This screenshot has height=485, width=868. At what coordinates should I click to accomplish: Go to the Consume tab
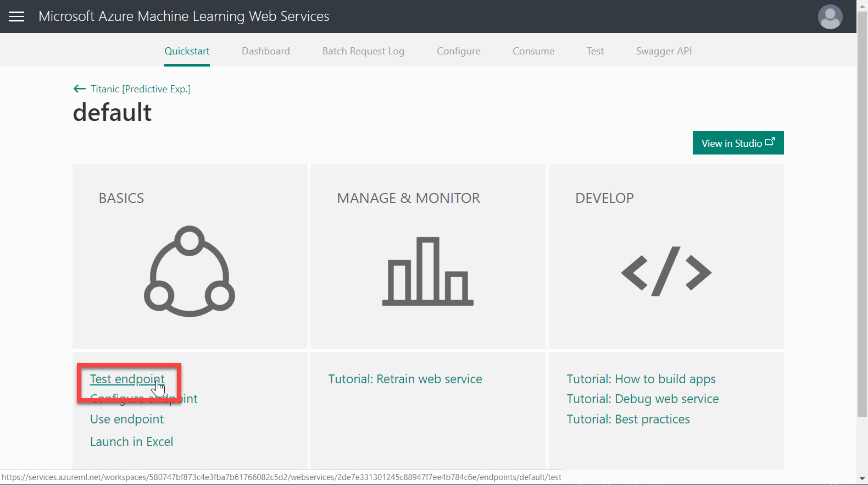533,51
